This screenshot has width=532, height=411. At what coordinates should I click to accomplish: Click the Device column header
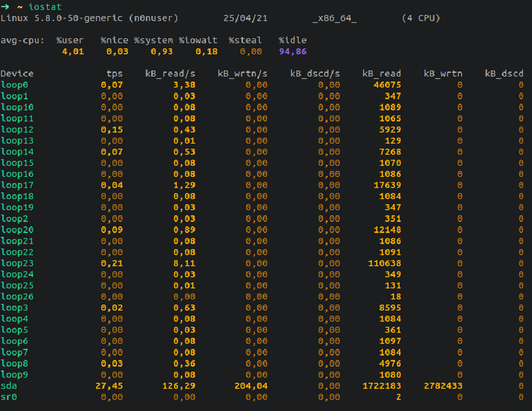[x=17, y=74]
